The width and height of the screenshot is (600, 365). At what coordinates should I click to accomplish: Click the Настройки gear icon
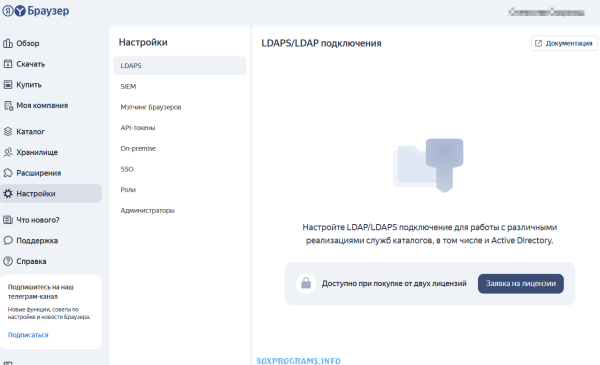click(8, 194)
